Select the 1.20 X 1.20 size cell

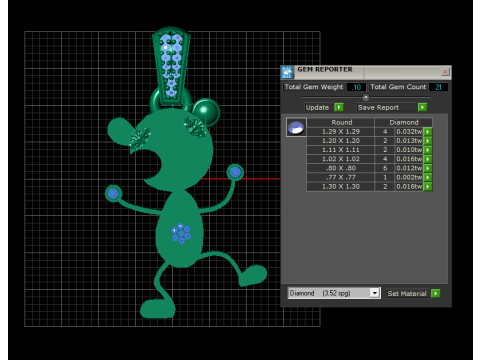pos(341,141)
